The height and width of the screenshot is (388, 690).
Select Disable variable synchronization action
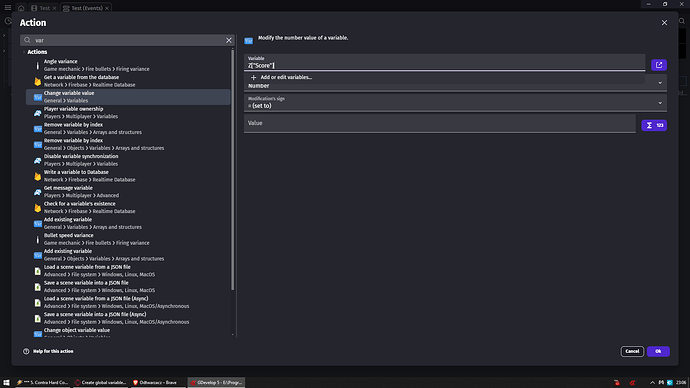click(x=128, y=160)
